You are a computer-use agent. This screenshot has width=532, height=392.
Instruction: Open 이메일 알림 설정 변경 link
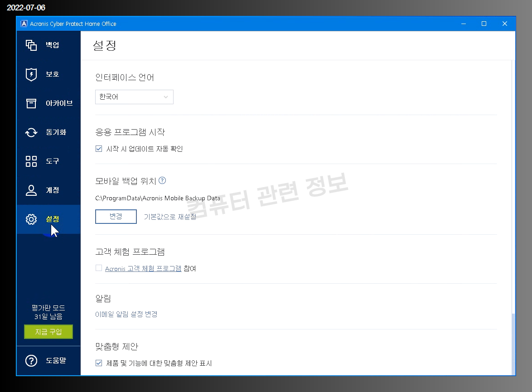coord(126,314)
